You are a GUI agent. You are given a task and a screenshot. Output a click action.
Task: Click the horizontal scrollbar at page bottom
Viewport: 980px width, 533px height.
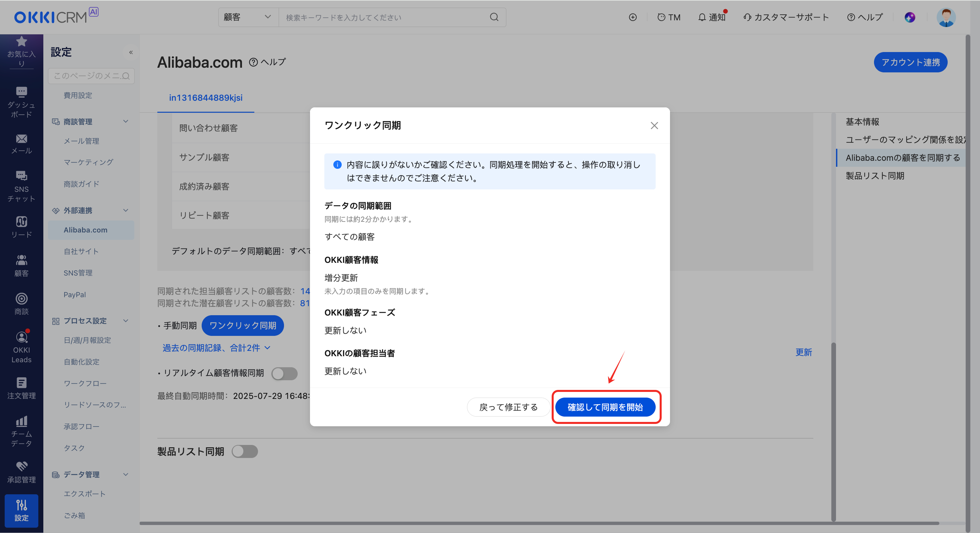pos(539,523)
